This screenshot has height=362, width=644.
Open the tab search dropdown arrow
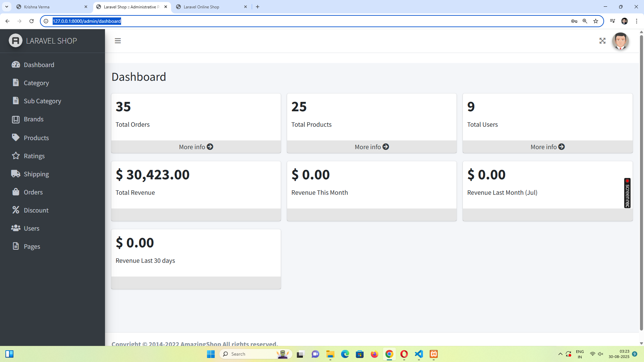pos(6,7)
